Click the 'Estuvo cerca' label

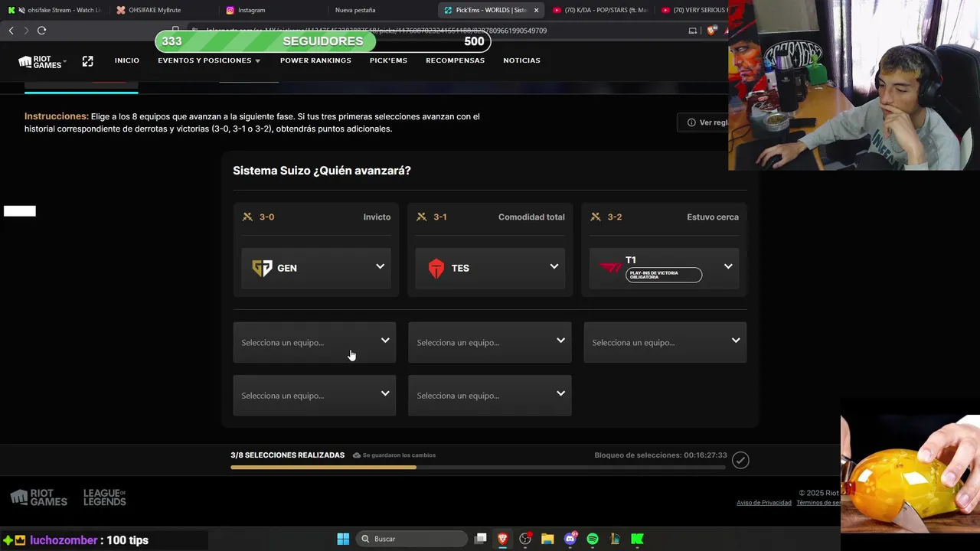[713, 217]
